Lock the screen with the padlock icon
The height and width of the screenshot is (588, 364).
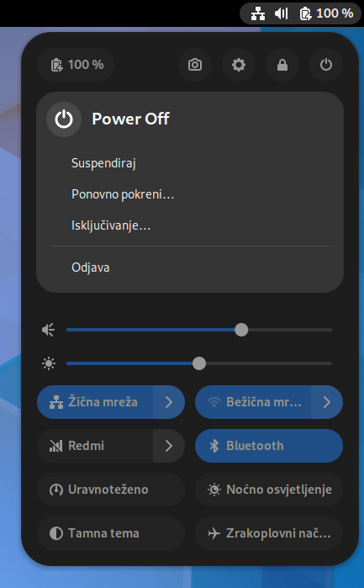click(x=282, y=65)
